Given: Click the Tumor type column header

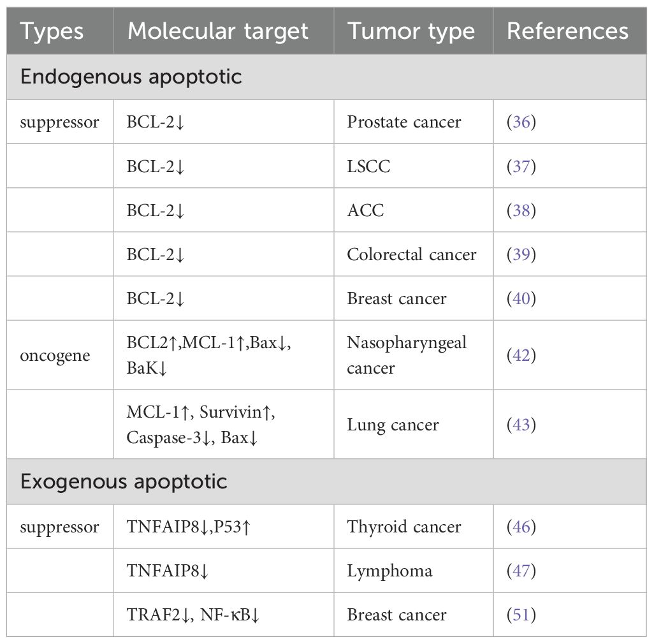Looking at the screenshot, I should coord(411,31).
